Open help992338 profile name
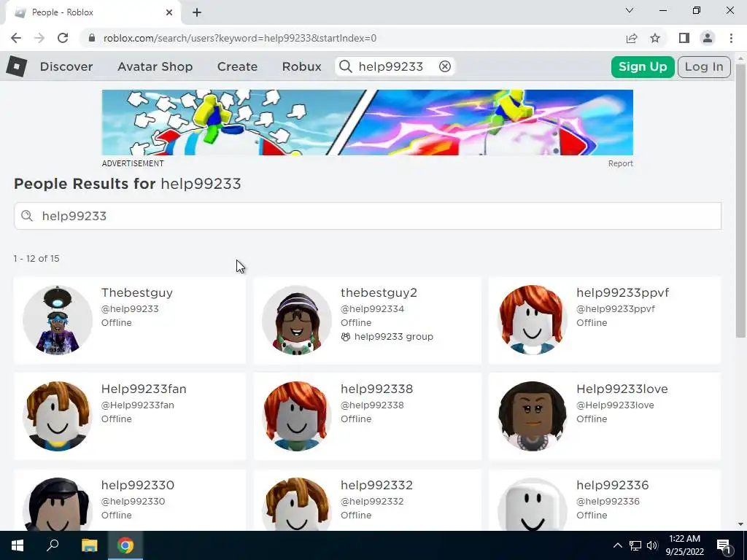Viewport: 747px width, 560px height. pos(377,389)
